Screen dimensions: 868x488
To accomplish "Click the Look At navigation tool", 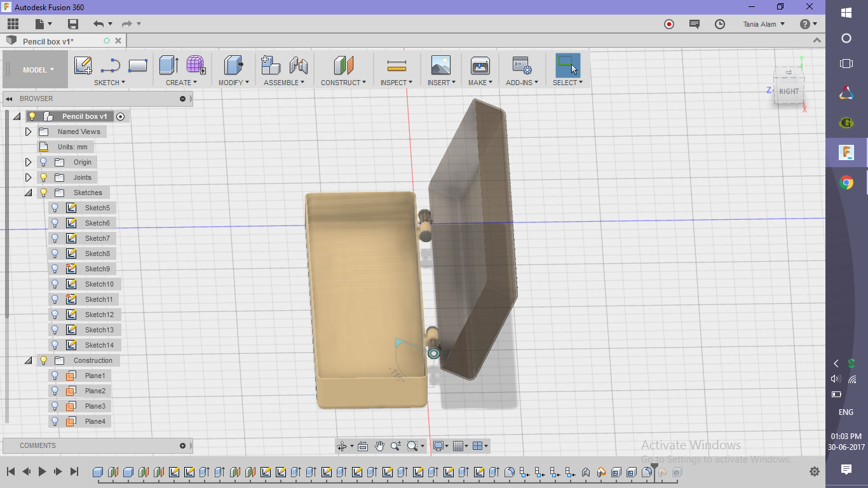I will (363, 446).
